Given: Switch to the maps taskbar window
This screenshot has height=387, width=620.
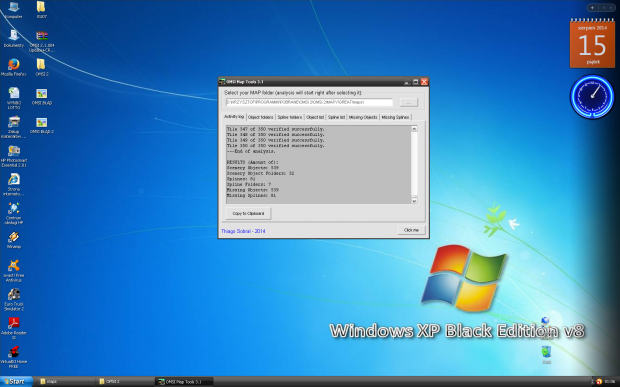Looking at the screenshot, I should click(65, 382).
